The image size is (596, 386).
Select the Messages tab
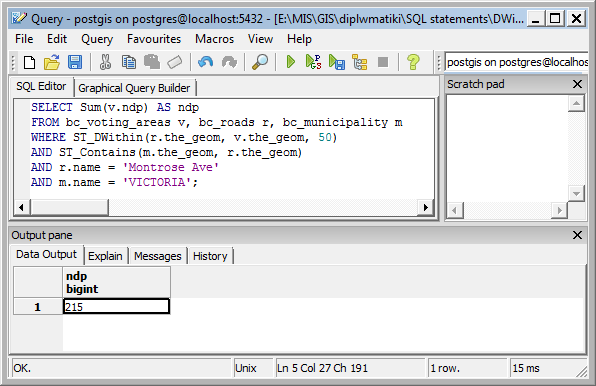pyautogui.click(x=158, y=256)
